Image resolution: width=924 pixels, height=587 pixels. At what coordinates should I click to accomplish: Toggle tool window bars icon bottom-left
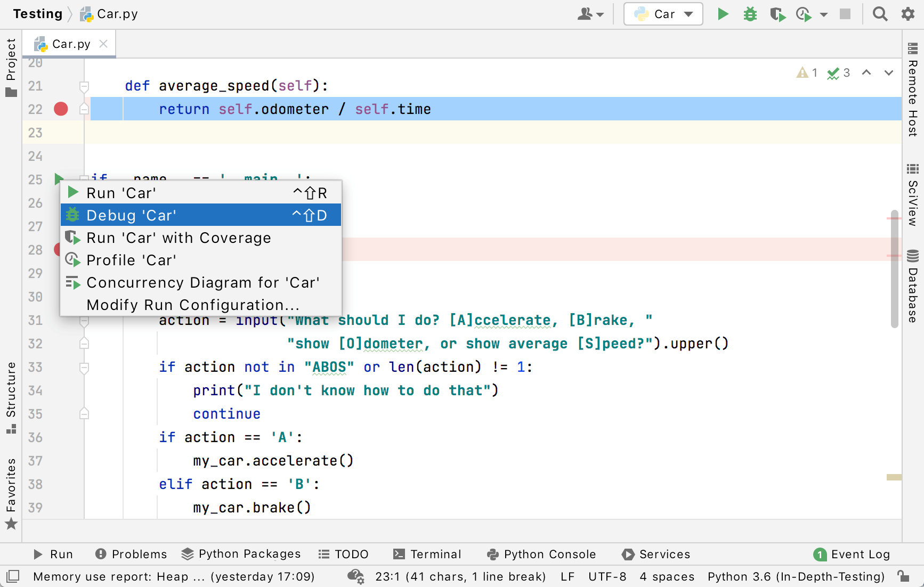[13, 576]
